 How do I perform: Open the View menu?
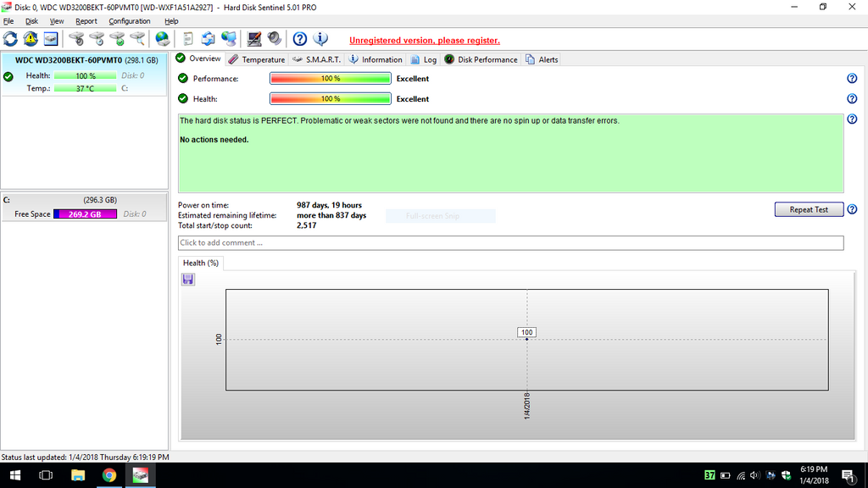tap(57, 21)
